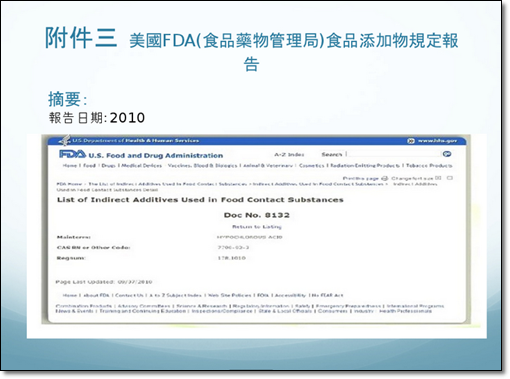Click the Change font size link
The width and height of the screenshot is (510, 379).
(x=412, y=178)
